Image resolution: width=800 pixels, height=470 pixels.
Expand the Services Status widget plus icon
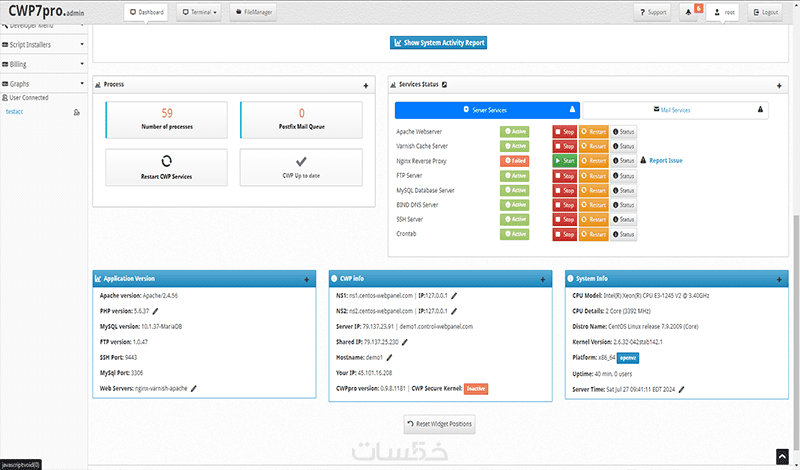click(x=779, y=86)
